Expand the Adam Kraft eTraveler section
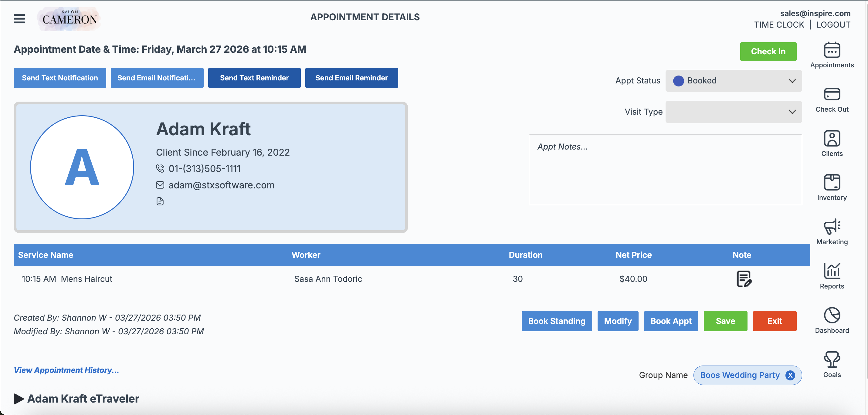This screenshot has width=868, height=415. 19,399
